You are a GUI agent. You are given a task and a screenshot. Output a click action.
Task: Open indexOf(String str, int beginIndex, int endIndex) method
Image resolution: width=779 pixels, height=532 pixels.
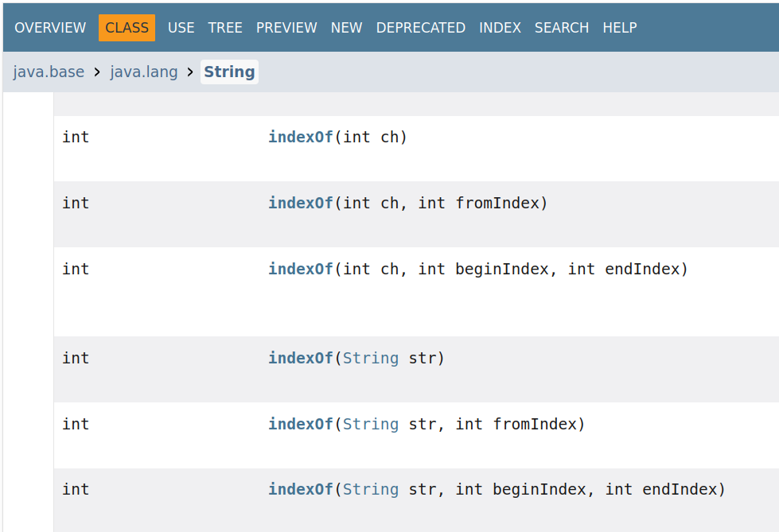coord(300,489)
